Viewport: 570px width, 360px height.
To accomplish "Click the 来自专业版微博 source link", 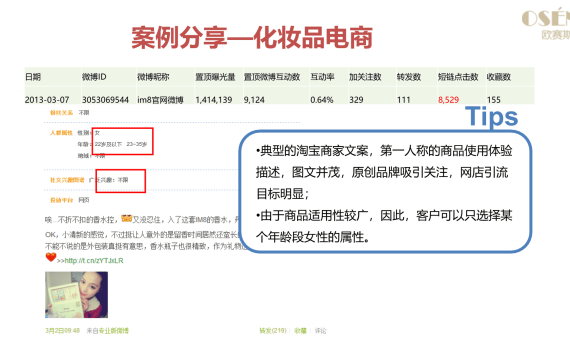I will pos(108,331).
